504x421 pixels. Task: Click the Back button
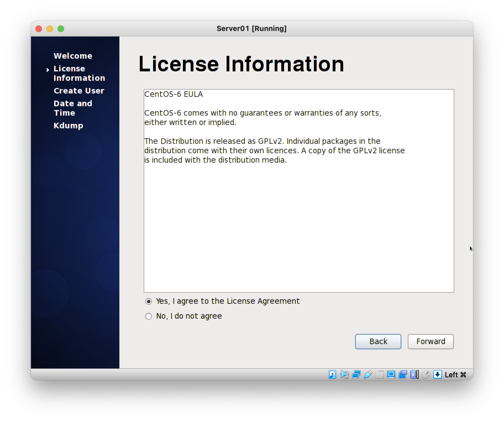coord(378,342)
